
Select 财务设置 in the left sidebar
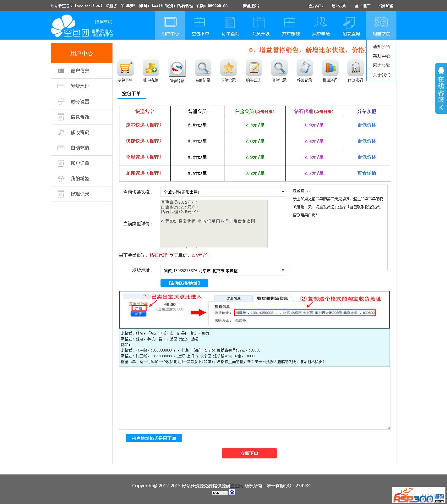[x=80, y=102]
